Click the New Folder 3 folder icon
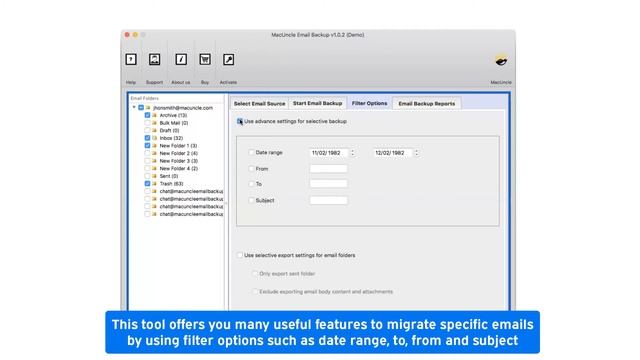640x360 pixels. click(155, 161)
